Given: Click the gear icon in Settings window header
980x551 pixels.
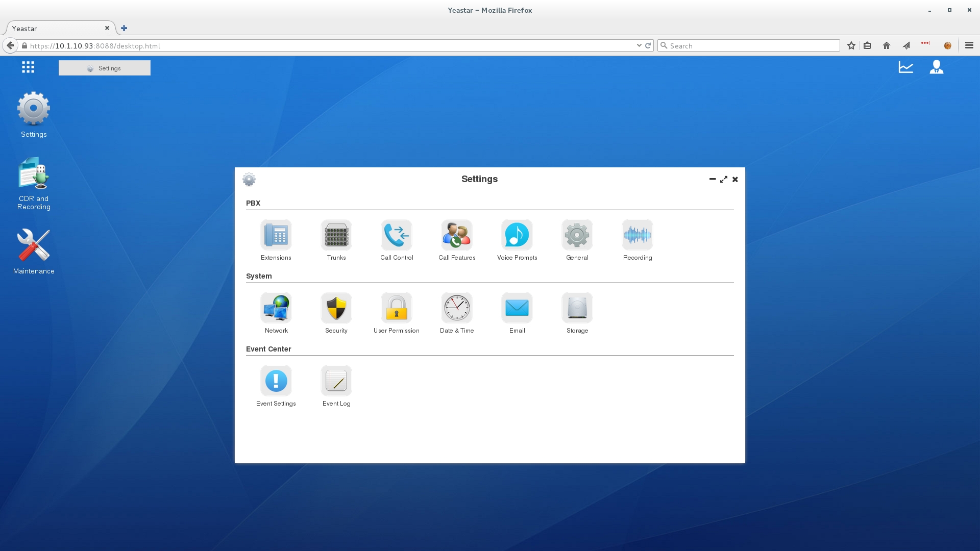Looking at the screenshot, I should 249,179.
